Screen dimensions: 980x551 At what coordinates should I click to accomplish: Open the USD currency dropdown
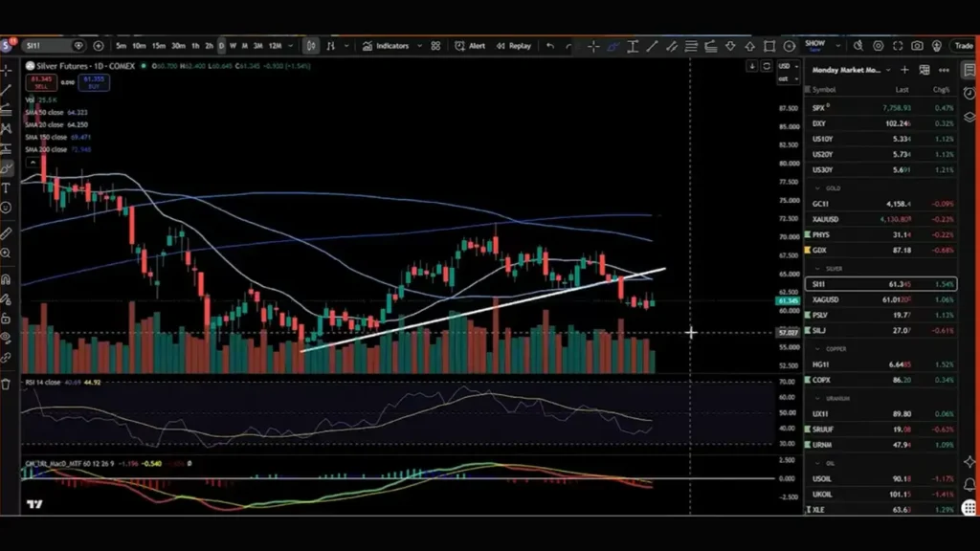[x=788, y=66]
